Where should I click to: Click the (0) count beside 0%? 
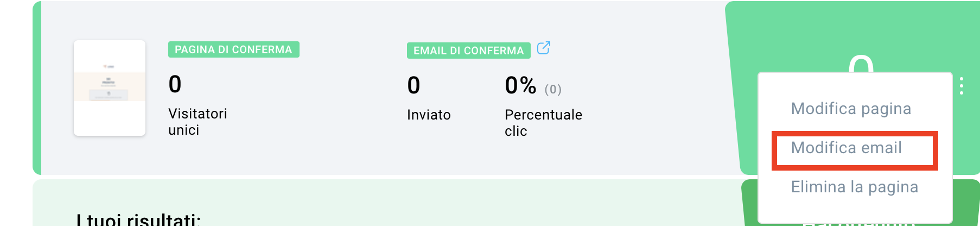click(553, 89)
